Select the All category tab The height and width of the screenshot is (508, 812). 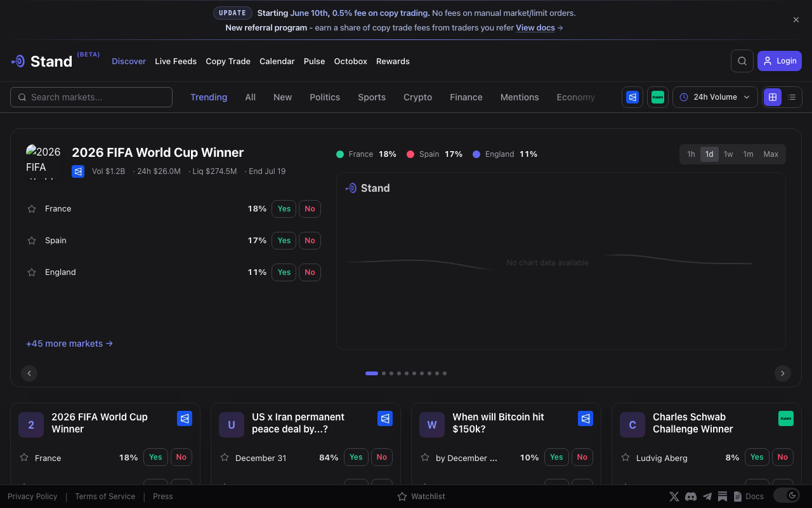[x=251, y=97]
